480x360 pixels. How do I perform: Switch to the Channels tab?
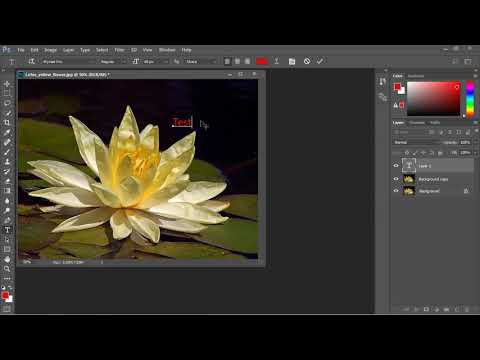coord(417,123)
